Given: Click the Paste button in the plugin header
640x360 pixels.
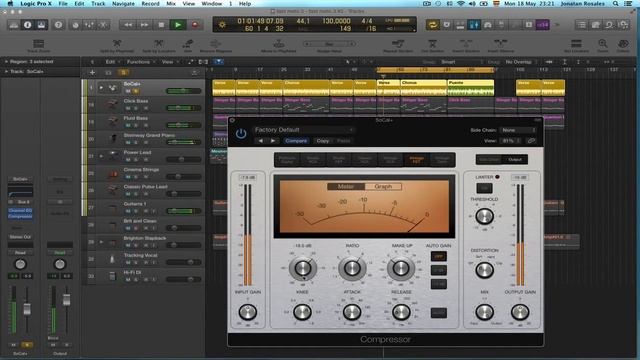Looking at the screenshot, I should [344, 141].
